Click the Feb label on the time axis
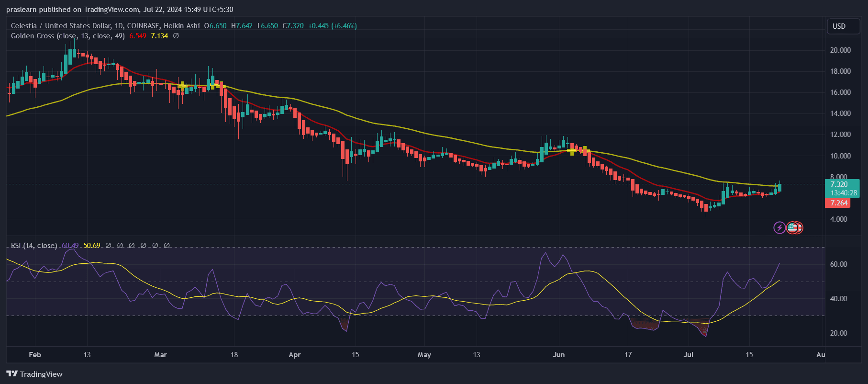The image size is (868, 384). pos(35,355)
